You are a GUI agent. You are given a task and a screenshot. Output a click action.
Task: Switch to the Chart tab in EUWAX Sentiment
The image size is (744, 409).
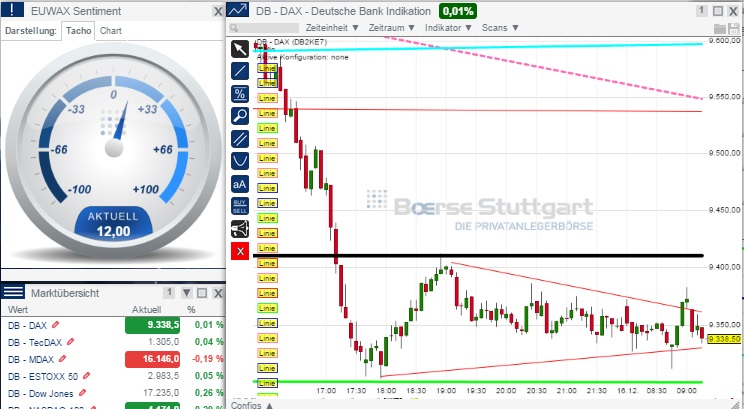111,31
